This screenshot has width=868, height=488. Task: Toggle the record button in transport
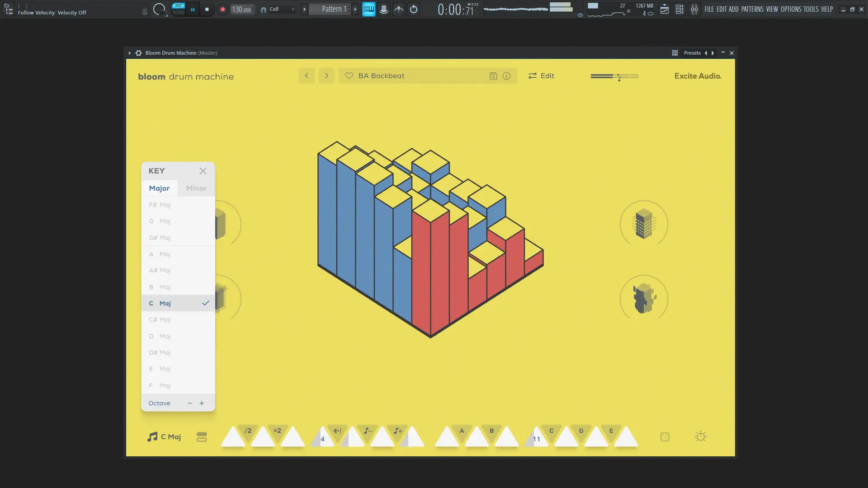pos(222,9)
